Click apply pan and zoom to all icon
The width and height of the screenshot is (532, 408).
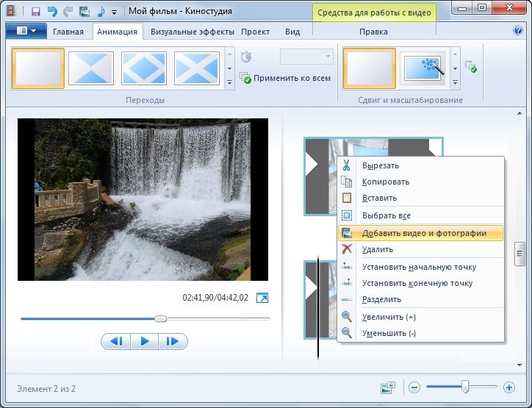point(471,66)
